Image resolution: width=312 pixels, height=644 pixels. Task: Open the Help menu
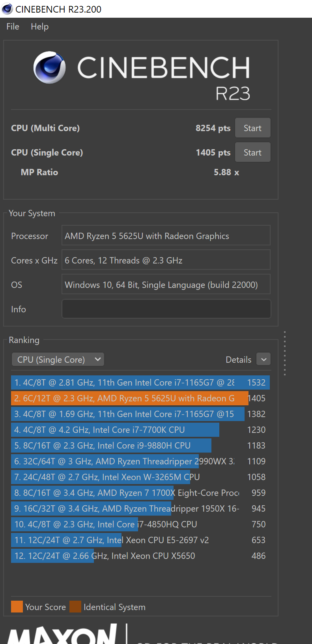click(40, 26)
